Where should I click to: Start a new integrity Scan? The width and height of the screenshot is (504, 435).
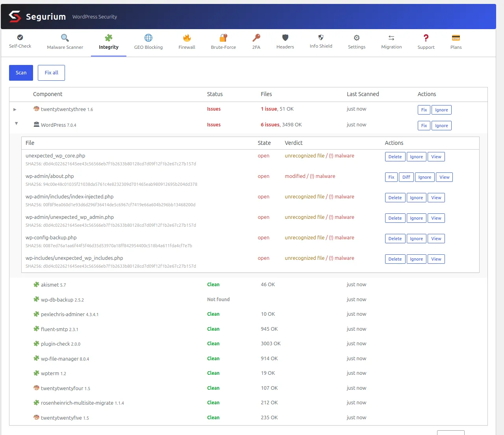point(21,73)
